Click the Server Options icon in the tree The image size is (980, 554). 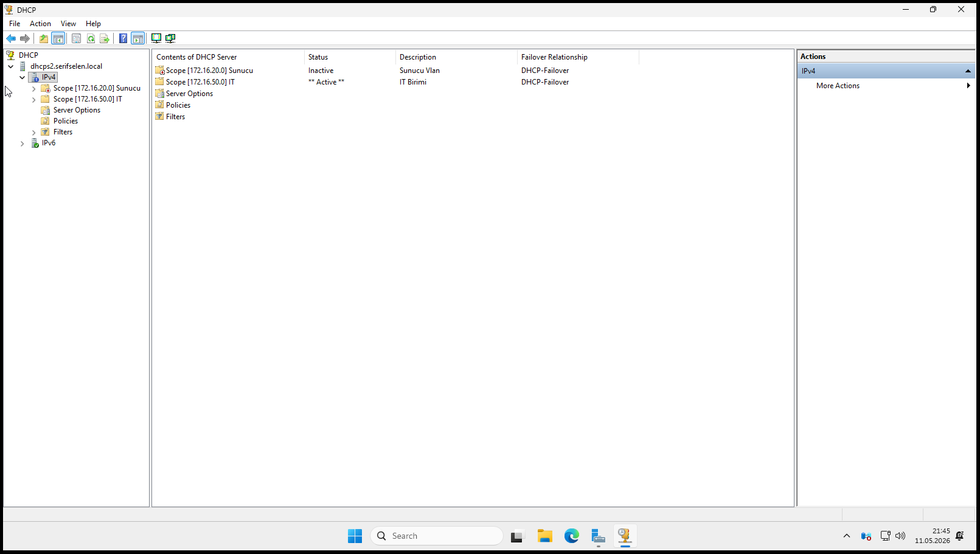(46, 110)
